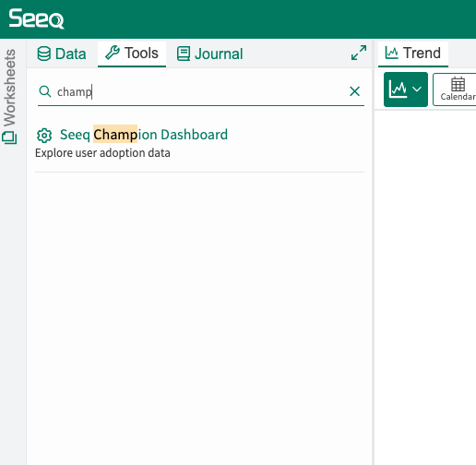The width and height of the screenshot is (476, 465).
Task: Switch to the Data tab
Action: (x=62, y=54)
